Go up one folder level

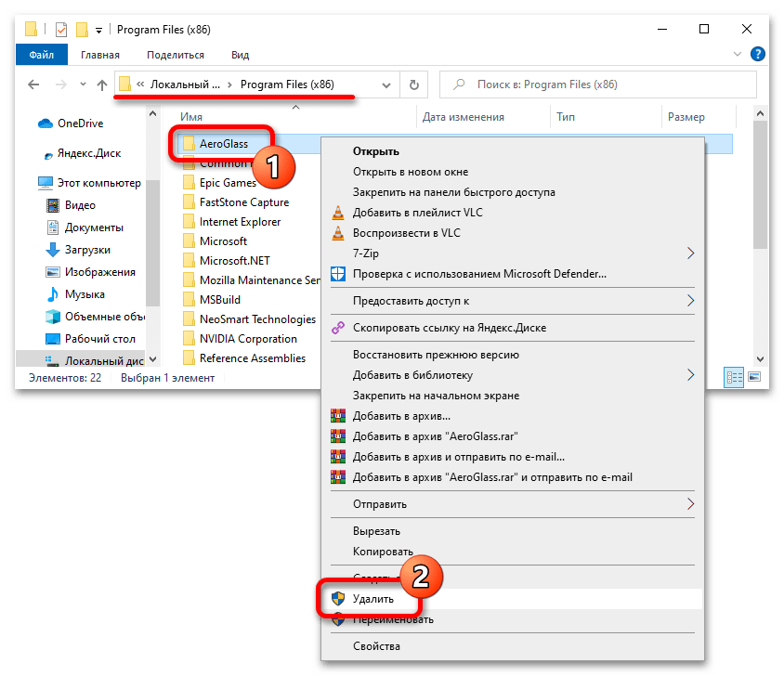[102, 85]
